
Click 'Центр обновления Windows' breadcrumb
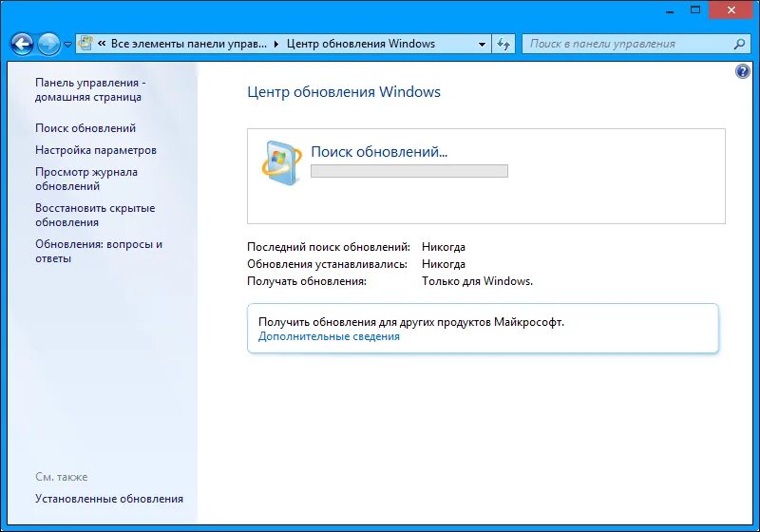(x=361, y=44)
